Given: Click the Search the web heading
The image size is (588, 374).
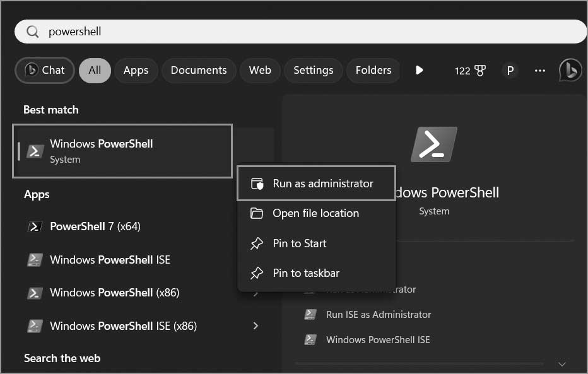Looking at the screenshot, I should click(62, 358).
